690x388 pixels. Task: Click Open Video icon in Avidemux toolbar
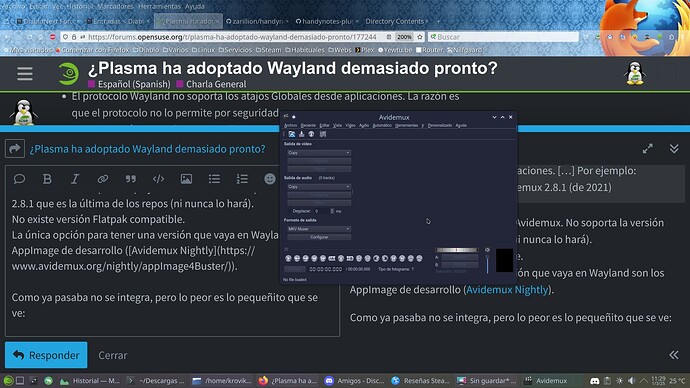(292, 134)
